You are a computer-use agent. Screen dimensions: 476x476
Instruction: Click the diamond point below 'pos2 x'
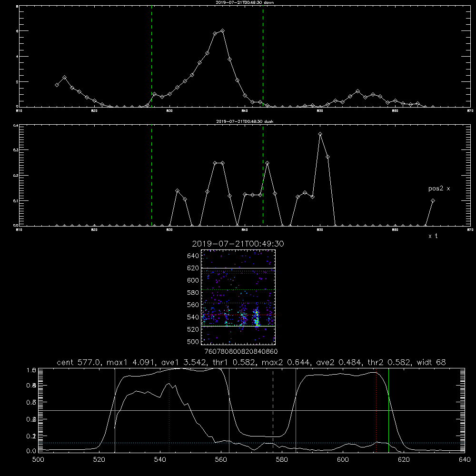433,201
